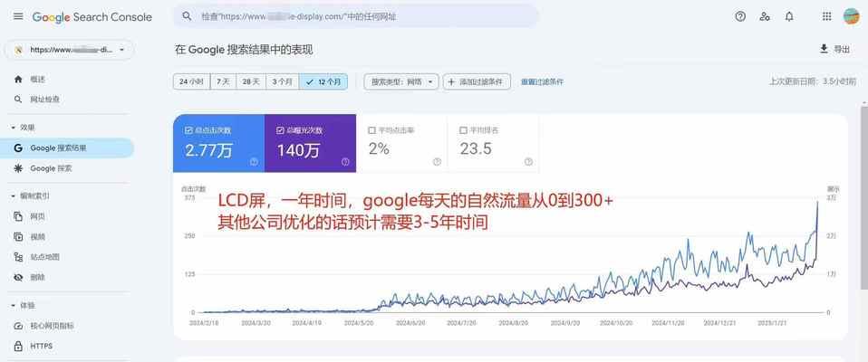Select the 3 个月 date range
The image size is (868, 362).
click(x=283, y=81)
